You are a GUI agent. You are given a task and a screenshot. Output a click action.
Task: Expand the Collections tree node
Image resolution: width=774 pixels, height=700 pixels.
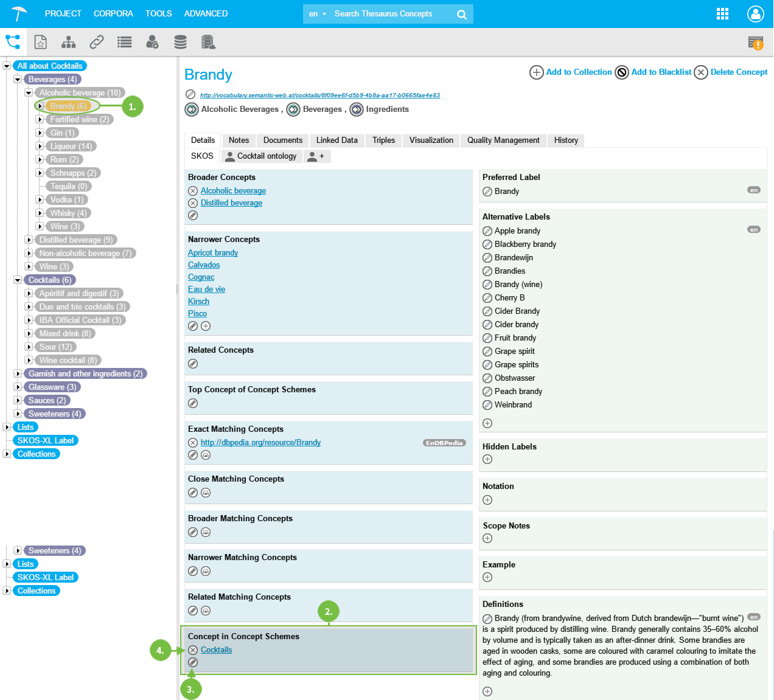7,454
